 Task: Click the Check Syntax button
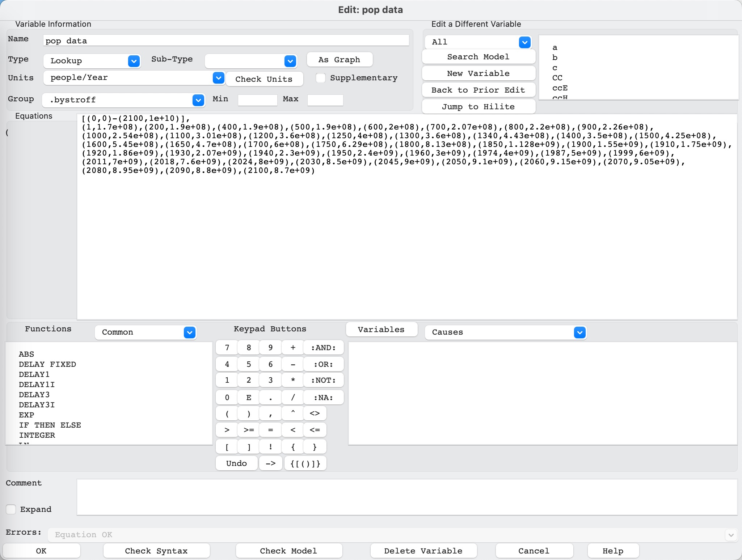[x=156, y=551]
